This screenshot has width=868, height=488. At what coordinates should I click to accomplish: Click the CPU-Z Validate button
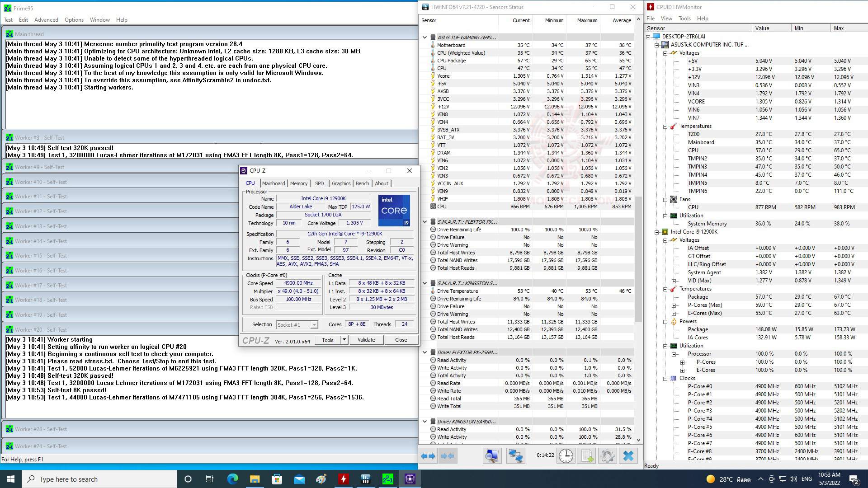[x=366, y=340]
